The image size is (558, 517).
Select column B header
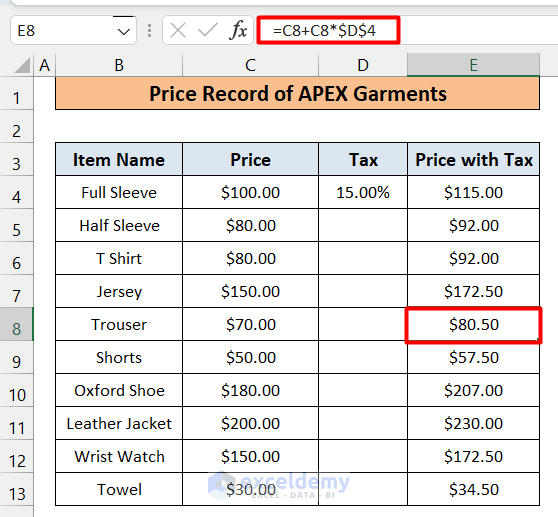pos(119,65)
